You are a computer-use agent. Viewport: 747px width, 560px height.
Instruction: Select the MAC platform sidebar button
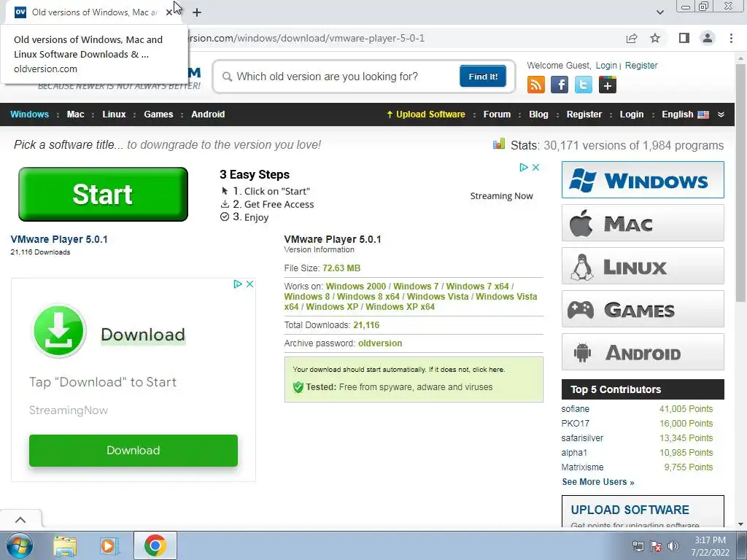(643, 223)
